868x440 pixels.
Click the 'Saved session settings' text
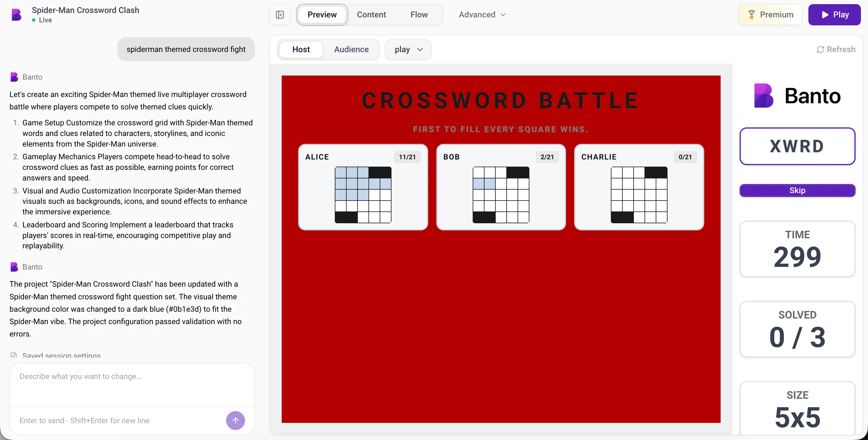click(x=61, y=355)
